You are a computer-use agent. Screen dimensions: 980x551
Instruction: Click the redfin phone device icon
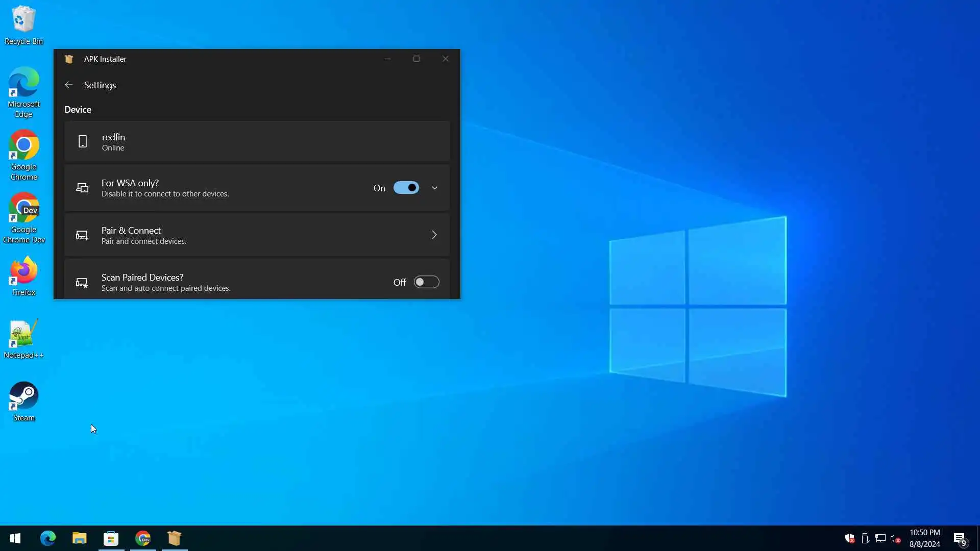[x=83, y=141]
